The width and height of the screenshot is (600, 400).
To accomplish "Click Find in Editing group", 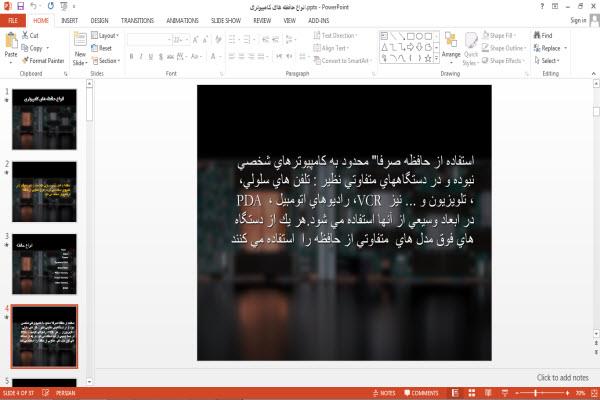I will pyautogui.click(x=543, y=35).
